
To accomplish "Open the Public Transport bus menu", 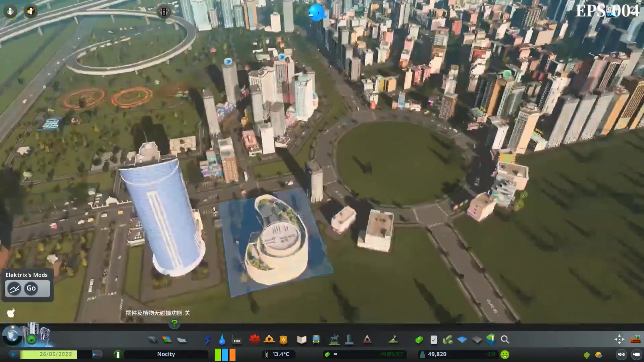I will (316, 340).
